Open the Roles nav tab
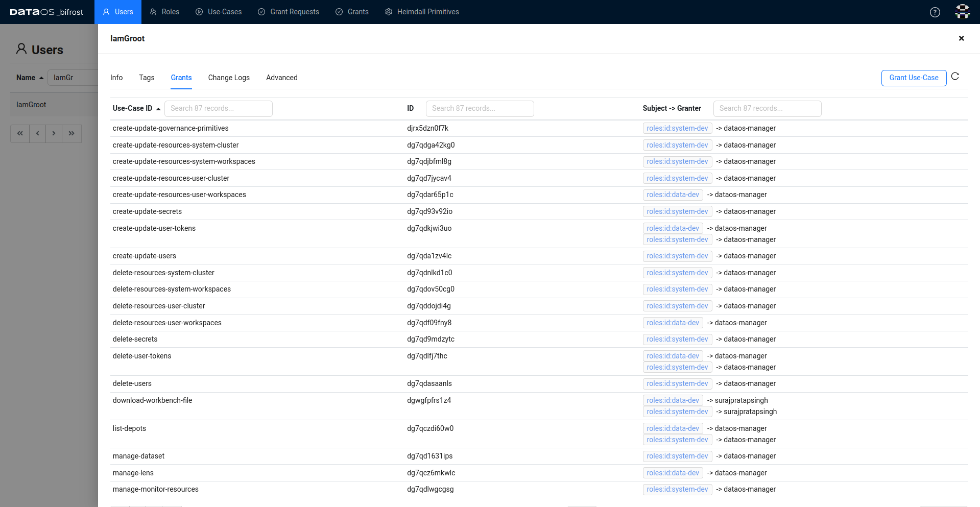The image size is (980, 507). [164, 12]
